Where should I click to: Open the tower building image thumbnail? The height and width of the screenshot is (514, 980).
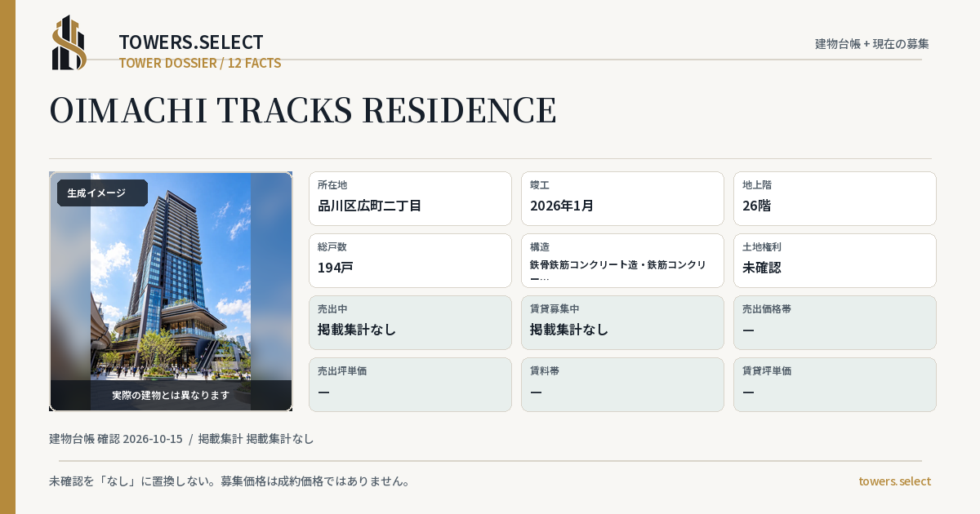coord(171,291)
